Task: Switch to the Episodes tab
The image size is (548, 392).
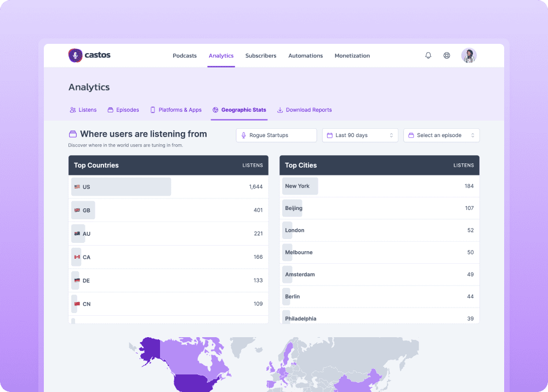Action: 123,110
